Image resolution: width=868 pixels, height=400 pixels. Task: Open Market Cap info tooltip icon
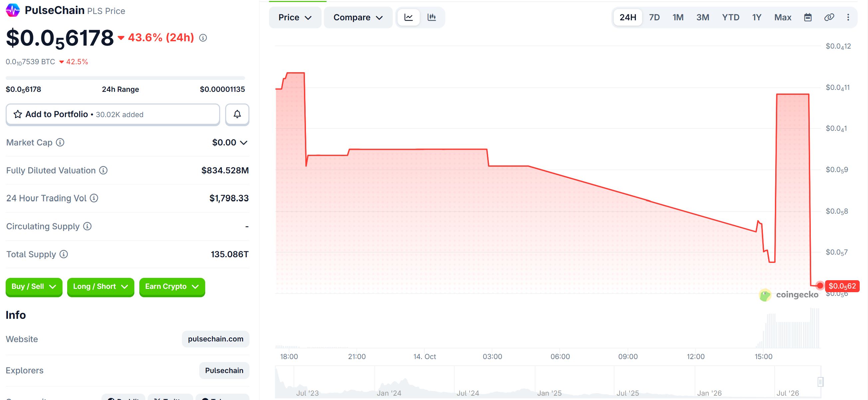[60, 142]
